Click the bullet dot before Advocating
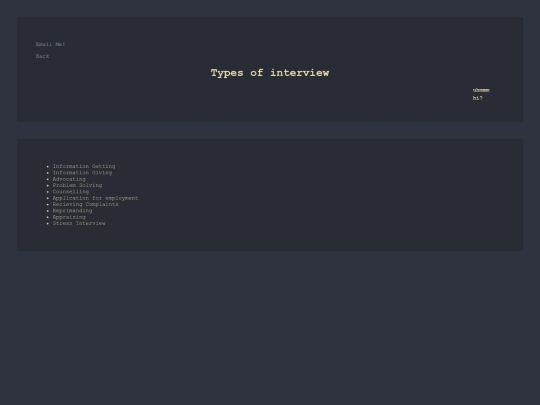The image size is (540, 405). tap(48, 179)
